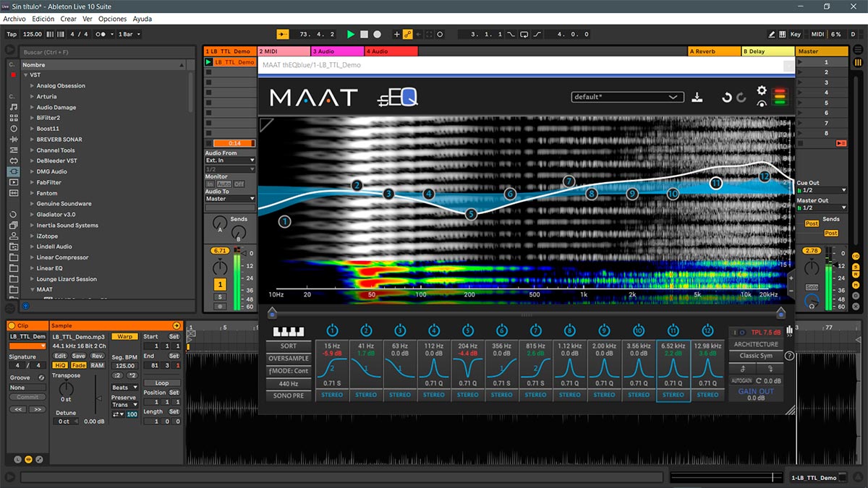Open the Cue Out 1/2 dropdown
The image size is (868, 488).
822,190
